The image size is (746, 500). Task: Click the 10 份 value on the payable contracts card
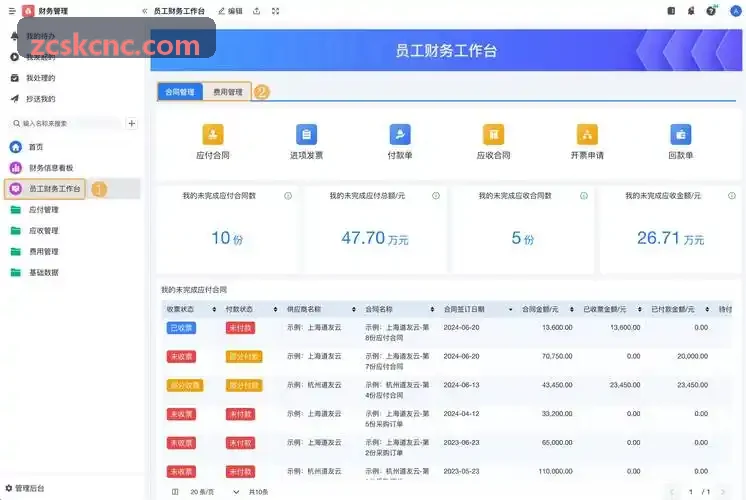click(227, 238)
